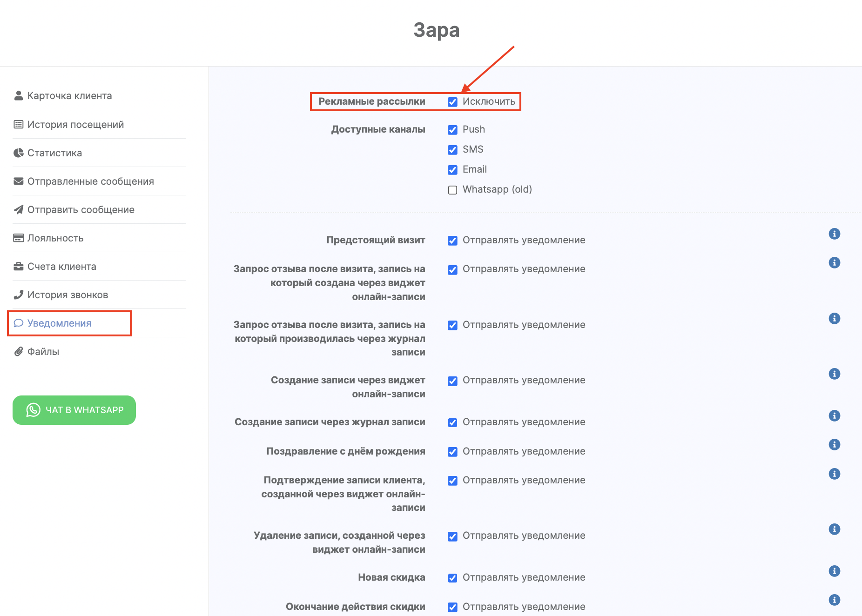This screenshot has width=862, height=616.
Task: Click the WhatsApp logo icon in the chat button
Action: (x=33, y=410)
